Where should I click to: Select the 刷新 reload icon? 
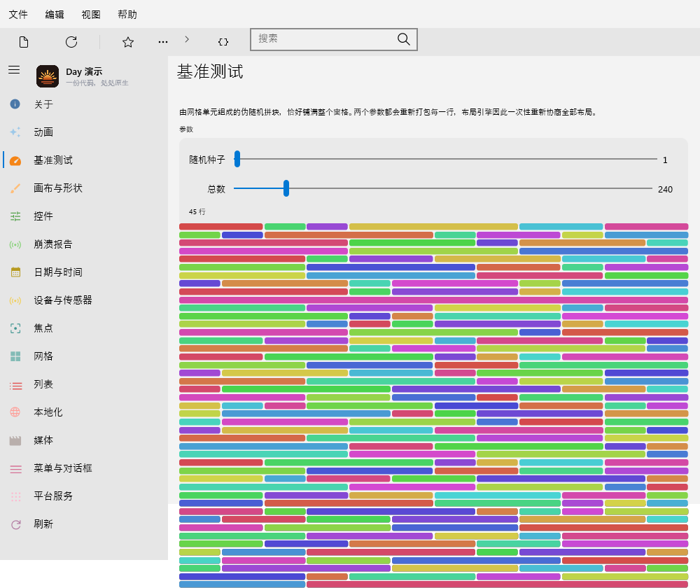pos(15,524)
